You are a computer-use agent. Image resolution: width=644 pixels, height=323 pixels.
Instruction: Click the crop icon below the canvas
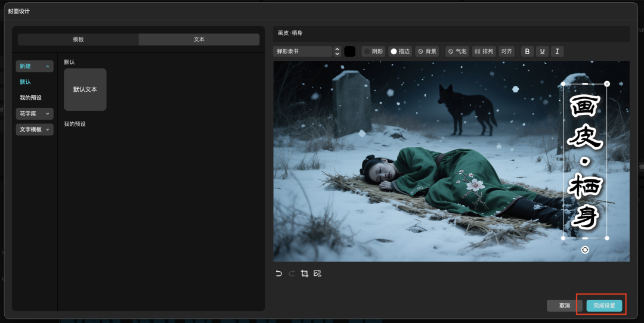tap(305, 274)
